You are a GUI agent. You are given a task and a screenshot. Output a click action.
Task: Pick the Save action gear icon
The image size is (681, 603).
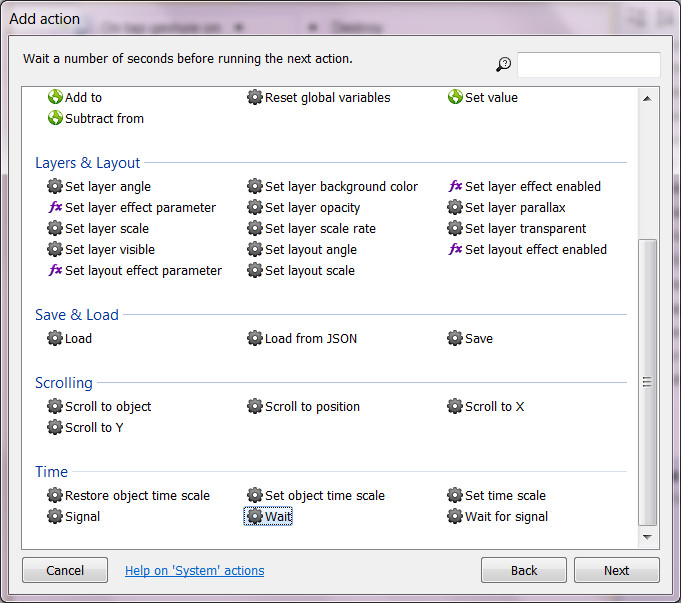click(x=455, y=338)
